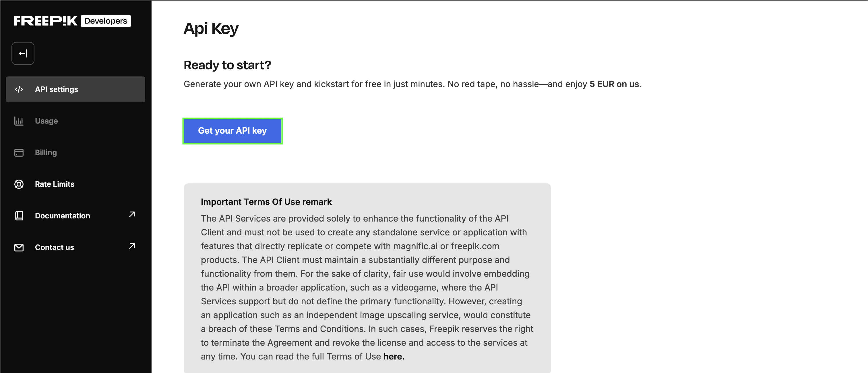Click the Usage bar chart icon
868x373 pixels.
pyautogui.click(x=19, y=121)
